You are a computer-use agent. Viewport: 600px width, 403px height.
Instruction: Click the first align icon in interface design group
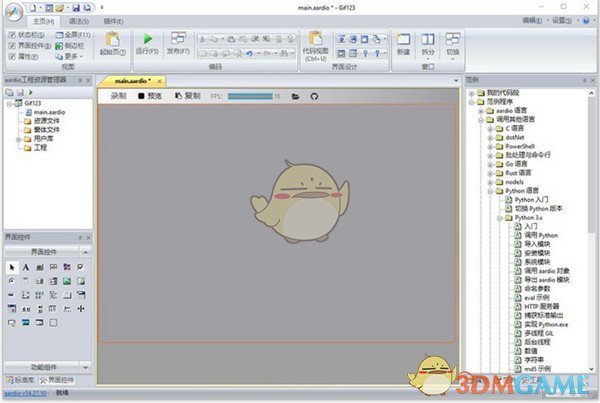[x=341, y=39]
